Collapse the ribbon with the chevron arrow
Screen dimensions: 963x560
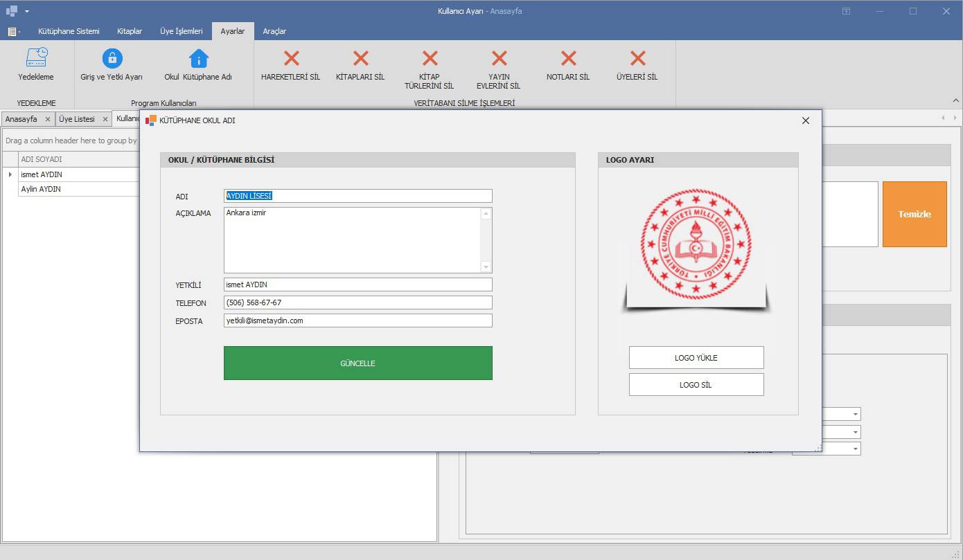(x=956, y=100)
